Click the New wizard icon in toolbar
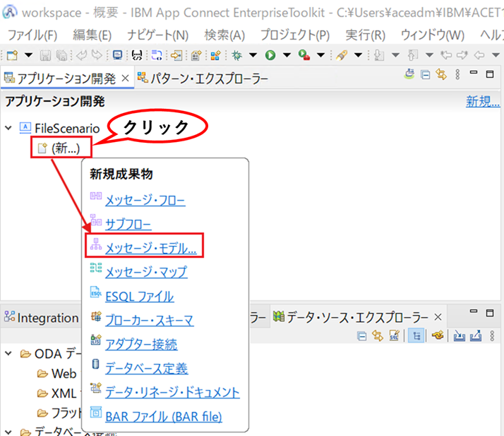Viewport: 504px width, 436px height. coord(12,55)
